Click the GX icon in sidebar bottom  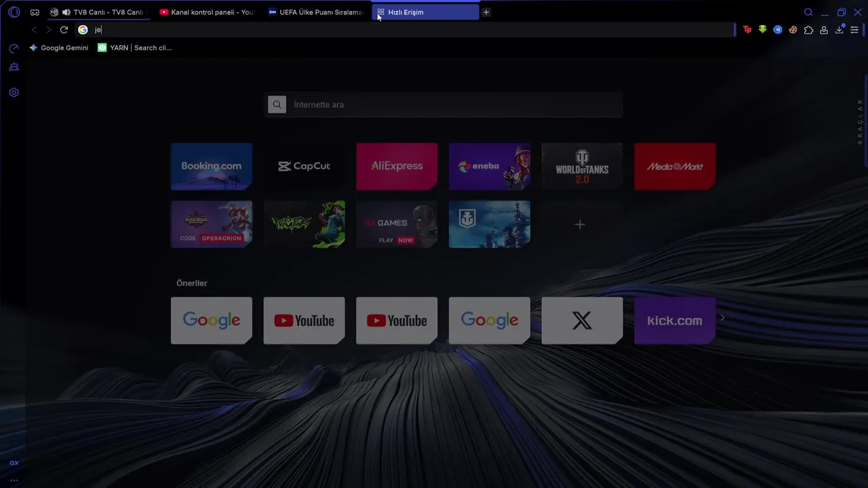point(14,463)
